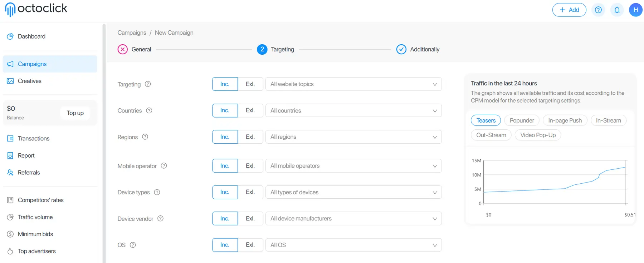Click the sidebar vertical scrollbar

click(x=104, y=143)
